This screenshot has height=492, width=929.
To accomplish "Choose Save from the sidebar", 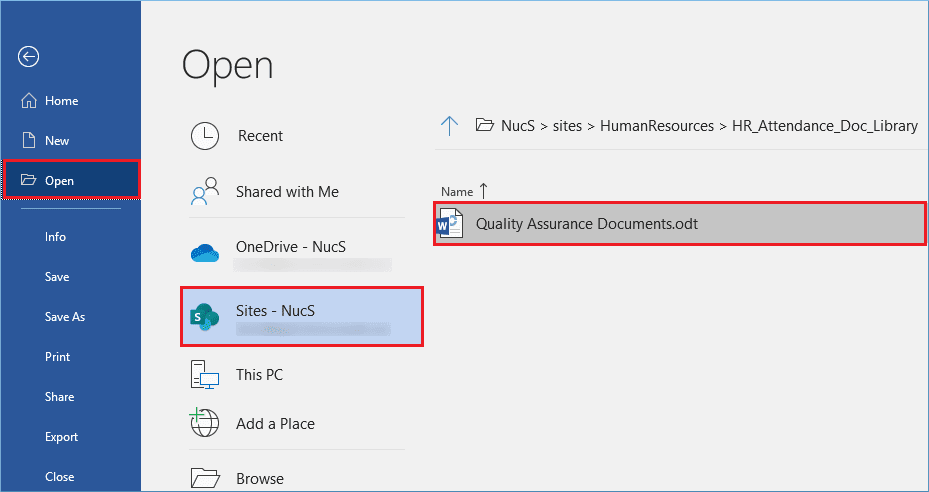I will tap(57, 277).
